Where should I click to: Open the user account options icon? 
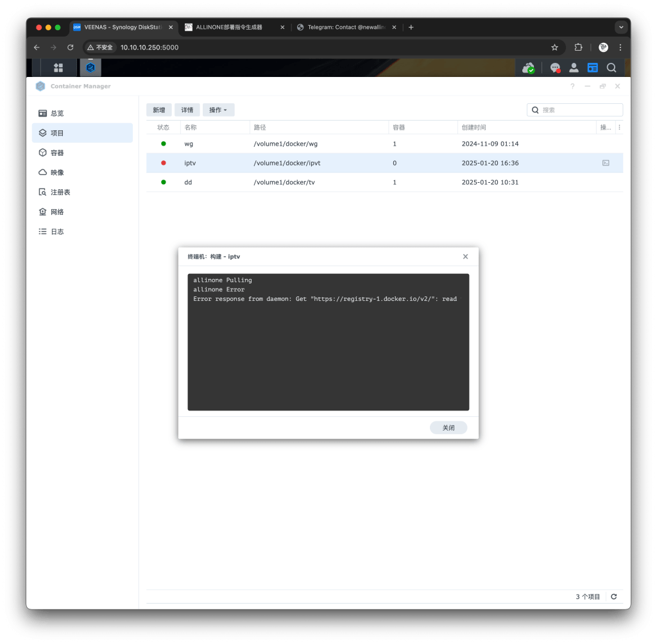pyautogui.click(x=574, y=67)
